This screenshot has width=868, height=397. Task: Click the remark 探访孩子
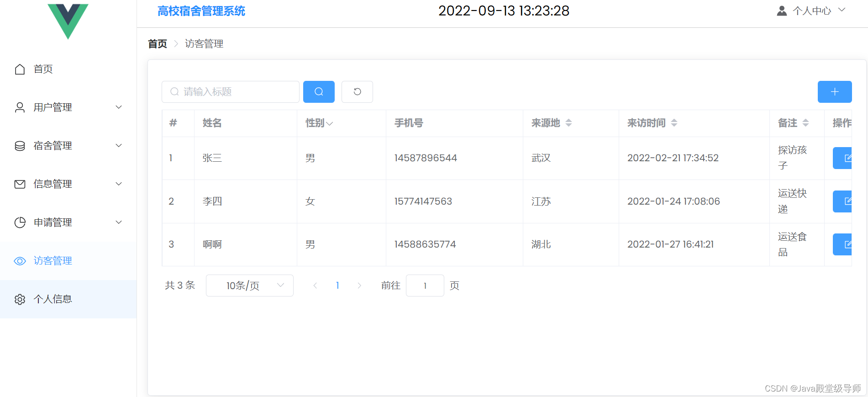(x=793, y=158)
